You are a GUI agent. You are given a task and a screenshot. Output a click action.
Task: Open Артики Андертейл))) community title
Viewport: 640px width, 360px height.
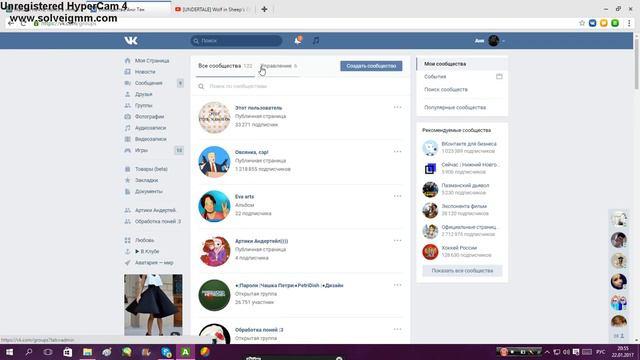(262, 241)
